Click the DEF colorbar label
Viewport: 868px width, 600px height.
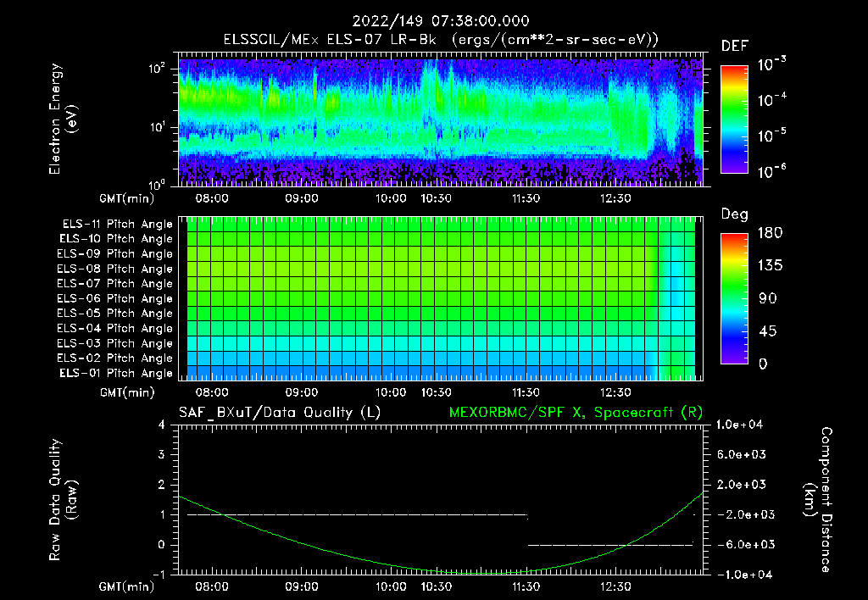(x=734, y=47)
